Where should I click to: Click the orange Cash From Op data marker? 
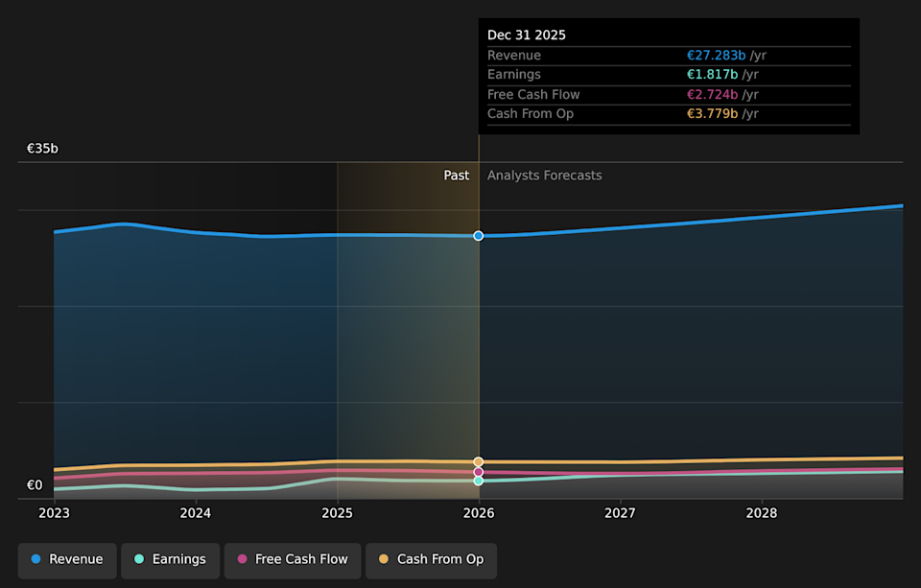coord(478,461)
